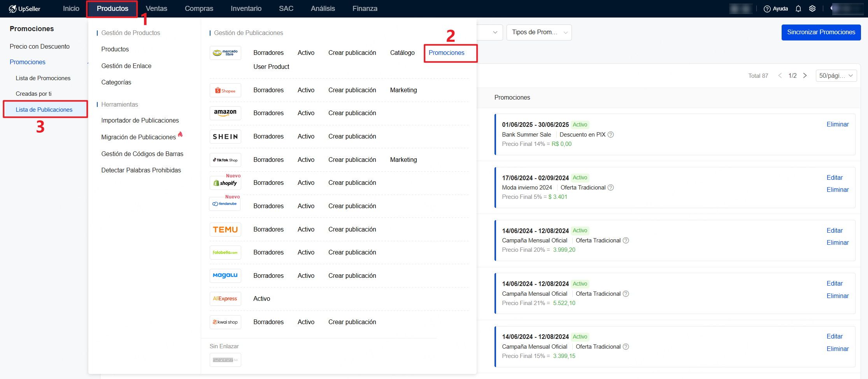Go to next page of promotions
The width and height of the screenshot is (868, 379).
pos(805,75)
